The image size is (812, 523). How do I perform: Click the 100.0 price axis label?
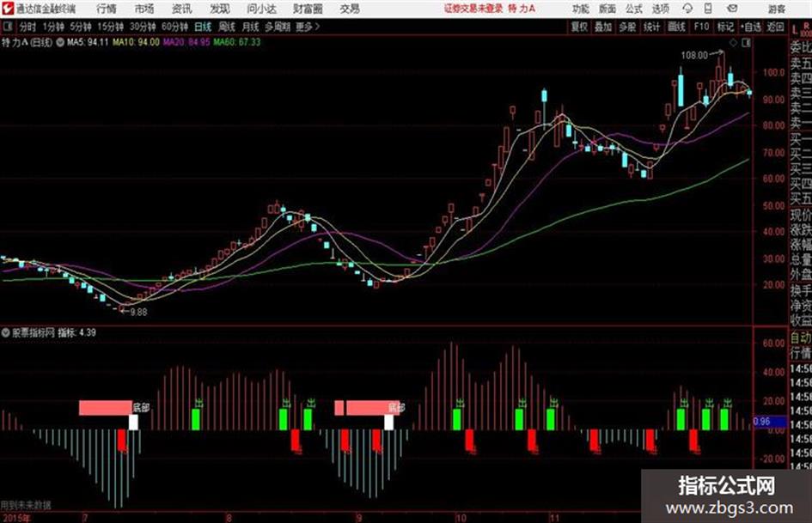coord(773,72)
